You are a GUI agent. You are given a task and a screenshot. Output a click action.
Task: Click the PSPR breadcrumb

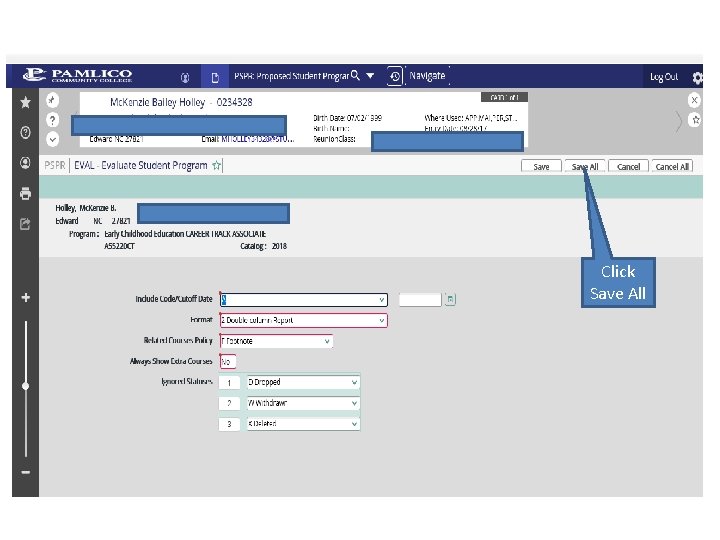(55, 165)
